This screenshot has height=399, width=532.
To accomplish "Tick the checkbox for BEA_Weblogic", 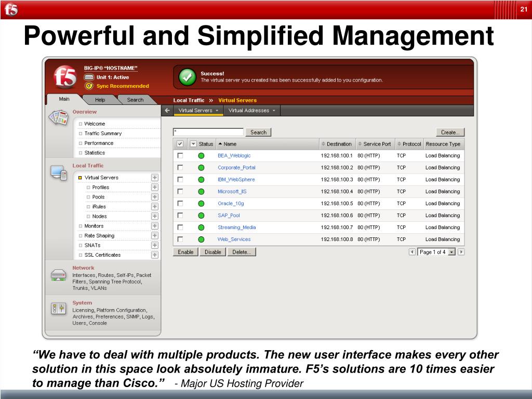I will [180, 155].
